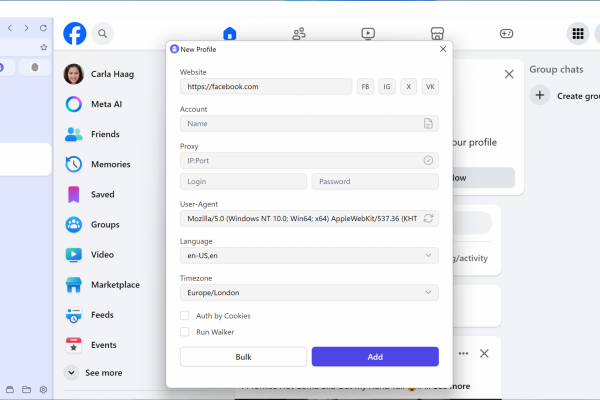This screenshot has width=600, height=400.
Task: Click the fingerprint icon in left panel
Action: pos(35,67)
